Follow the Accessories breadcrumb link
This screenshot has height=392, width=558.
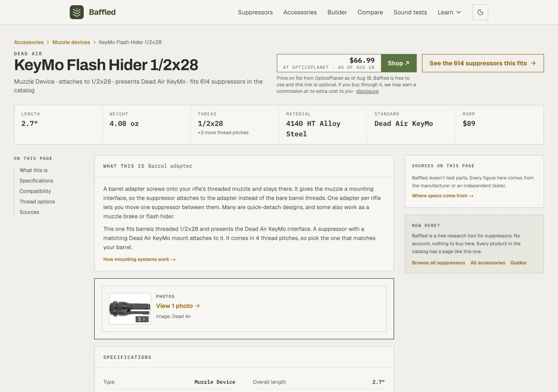coord(29,42)
